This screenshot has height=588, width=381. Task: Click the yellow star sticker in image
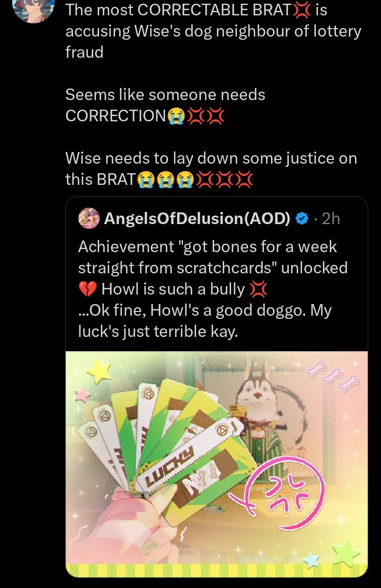[100, 371]
